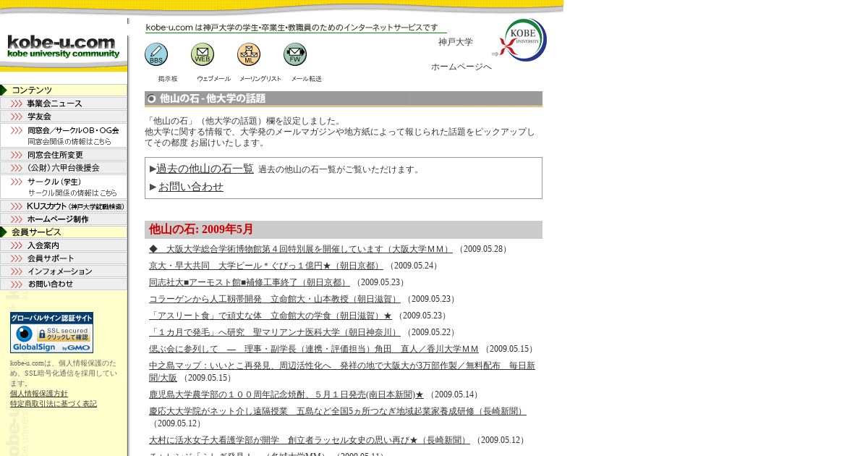The width and height of the screenshot is (868, 456).
Task: Open the WEB mail icon
Action: tap(203, 54)
